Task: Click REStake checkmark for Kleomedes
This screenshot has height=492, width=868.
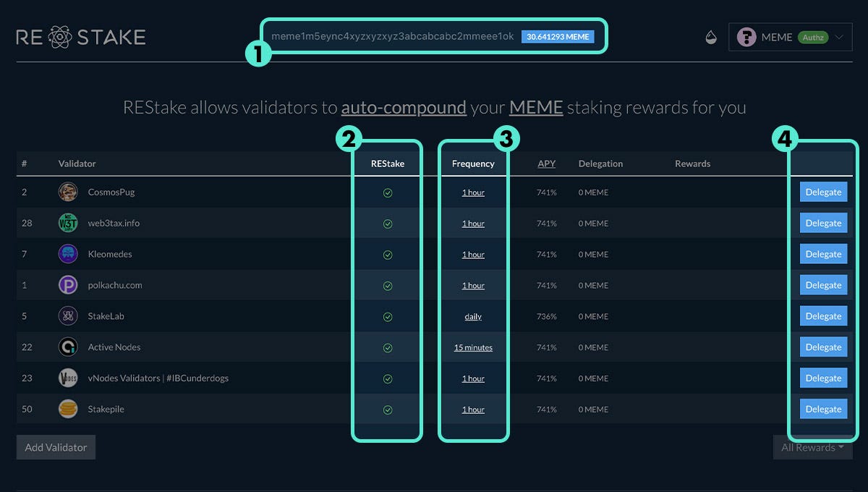Action: 388,255
